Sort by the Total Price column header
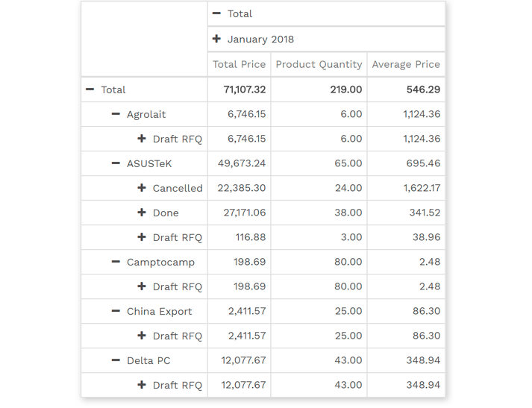Screen dimensions: 532x408 (239, 64)
